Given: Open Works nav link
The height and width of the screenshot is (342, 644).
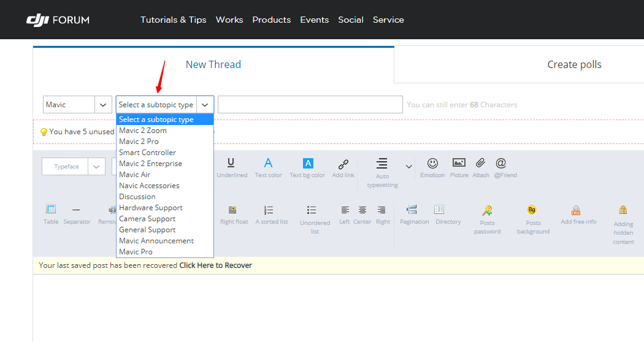Looking at the screenshot, I should click(x=229, y=20).
